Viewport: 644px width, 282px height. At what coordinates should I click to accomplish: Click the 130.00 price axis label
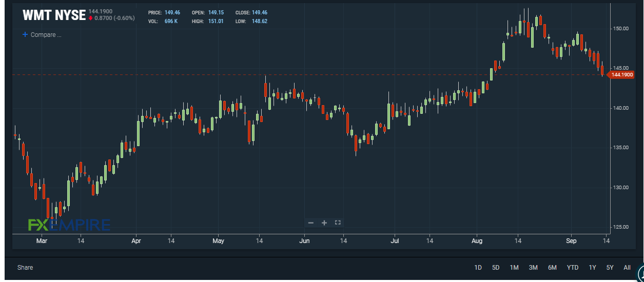[x=621, y=188]
